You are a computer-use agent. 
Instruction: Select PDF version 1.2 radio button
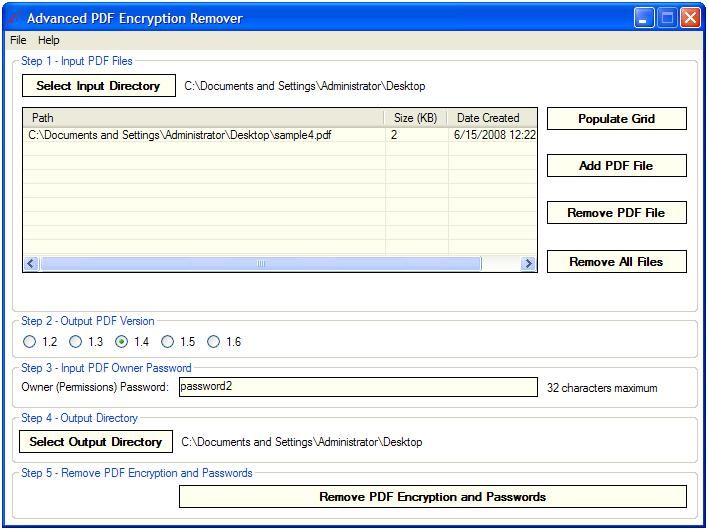point(30,342)
